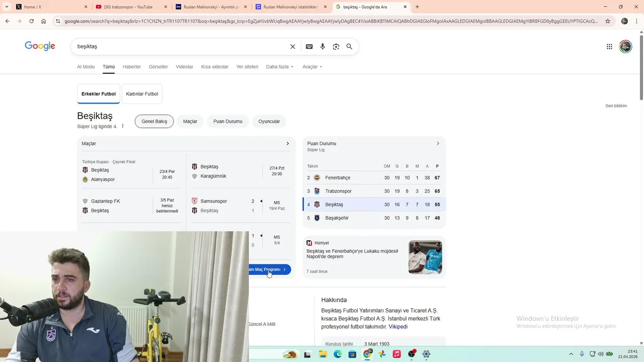Open the Beşiktaş vs Karagümrük match
This screenshot has height=362, width=644.
pos(241,171)
